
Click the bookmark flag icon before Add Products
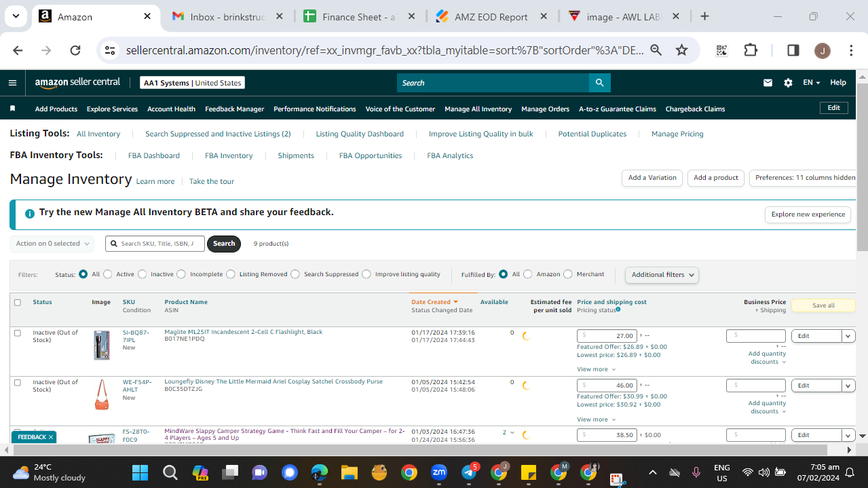(x=12, y=109)
